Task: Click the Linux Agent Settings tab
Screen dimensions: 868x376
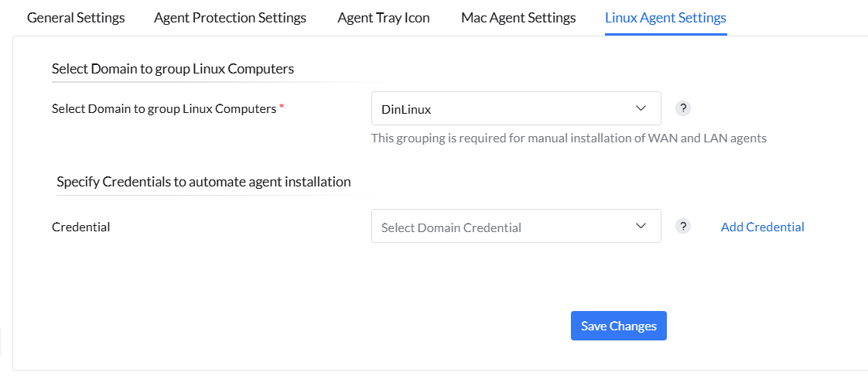Action: coord(665,18)
